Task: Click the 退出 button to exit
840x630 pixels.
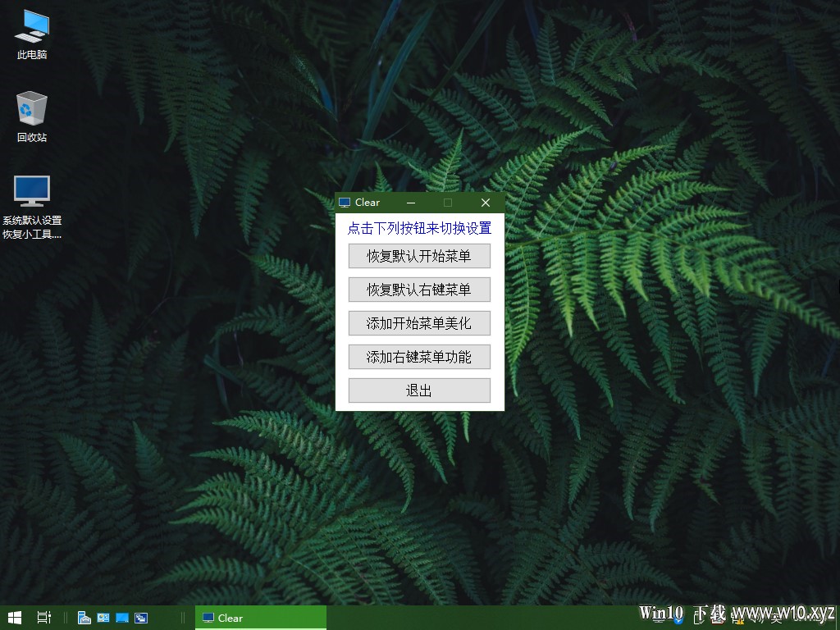Action: coord(419,390)
